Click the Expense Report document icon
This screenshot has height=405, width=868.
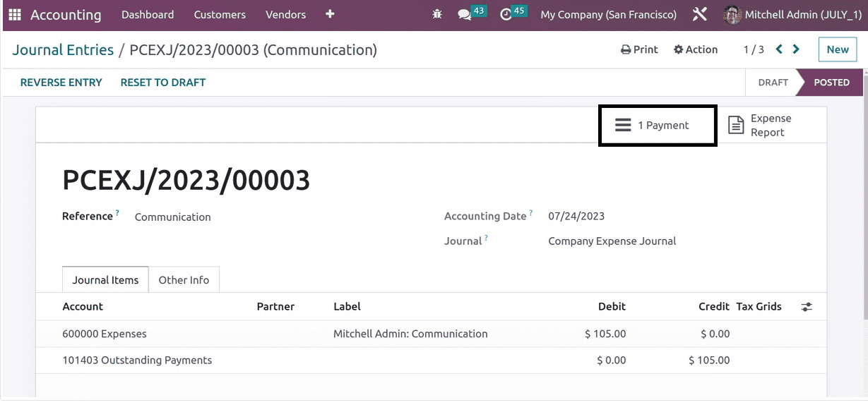736,126
